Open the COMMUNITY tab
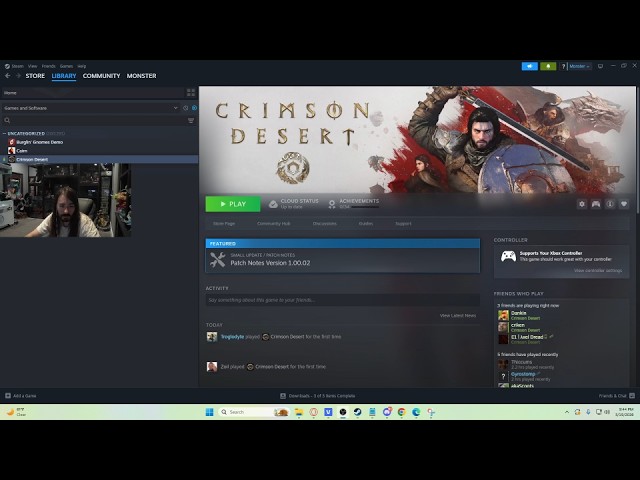 (x=101, y=76)
